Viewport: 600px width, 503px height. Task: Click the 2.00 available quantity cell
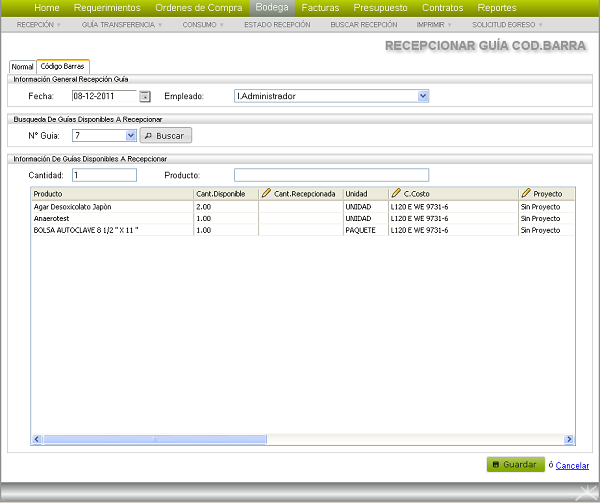point(226,207)
